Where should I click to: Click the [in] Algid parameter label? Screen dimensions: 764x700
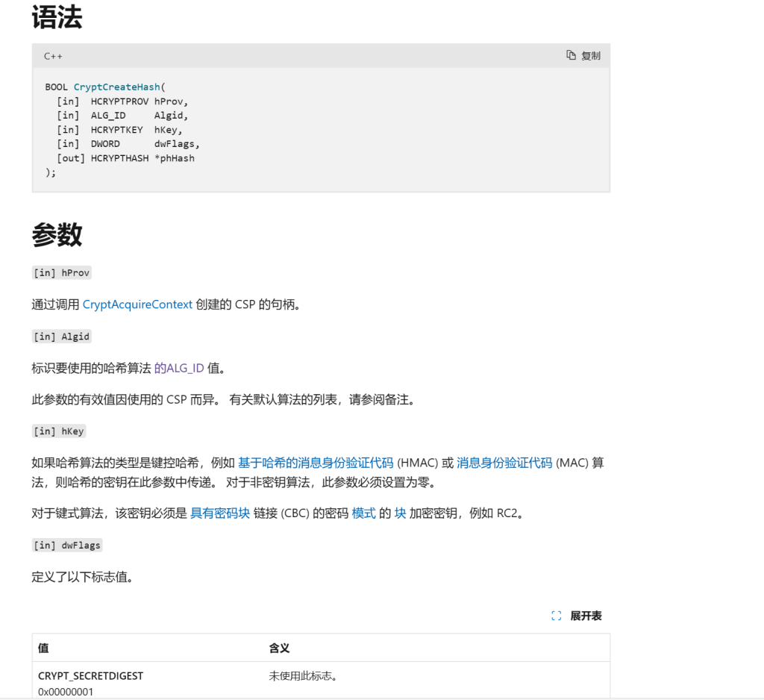(62, 337)
